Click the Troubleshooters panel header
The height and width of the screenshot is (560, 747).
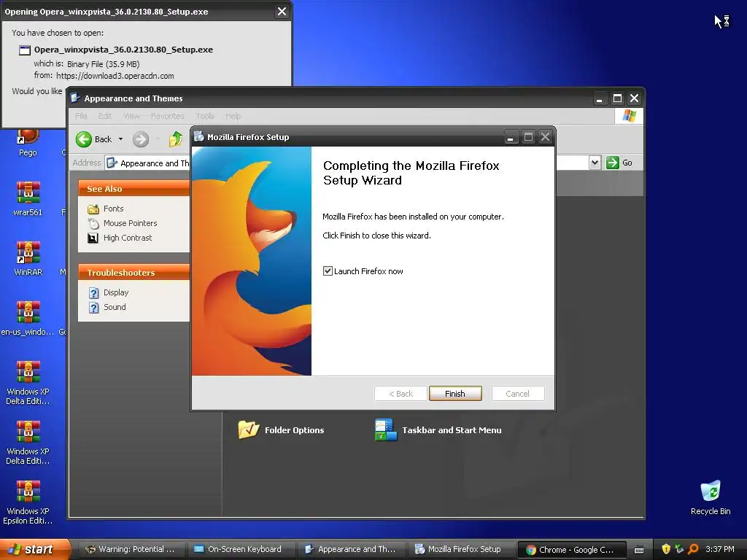click(x=134, y=273)
